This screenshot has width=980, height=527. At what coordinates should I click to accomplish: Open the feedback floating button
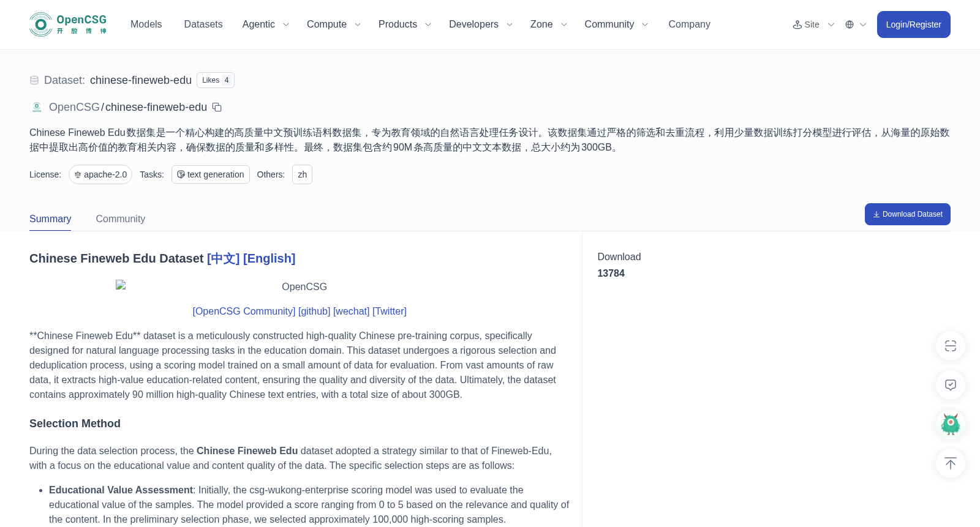point(951,385)
